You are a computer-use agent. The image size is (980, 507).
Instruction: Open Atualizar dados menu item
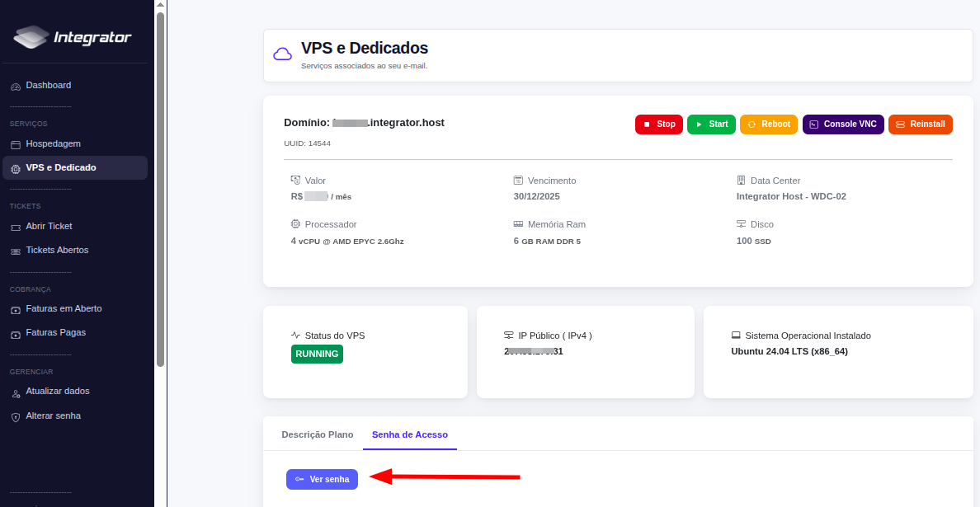click(57, 392)
